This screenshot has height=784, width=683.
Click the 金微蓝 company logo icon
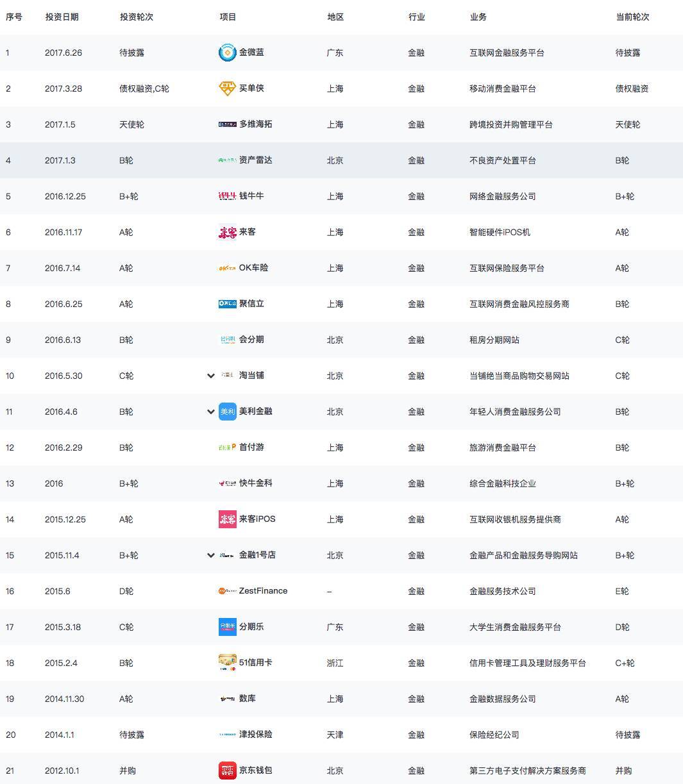(x=228, y=53)
